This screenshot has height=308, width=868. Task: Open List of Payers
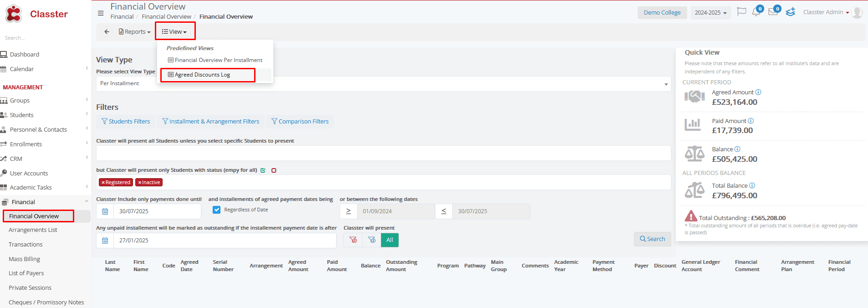pyautogui.click(x=26, y=273)
